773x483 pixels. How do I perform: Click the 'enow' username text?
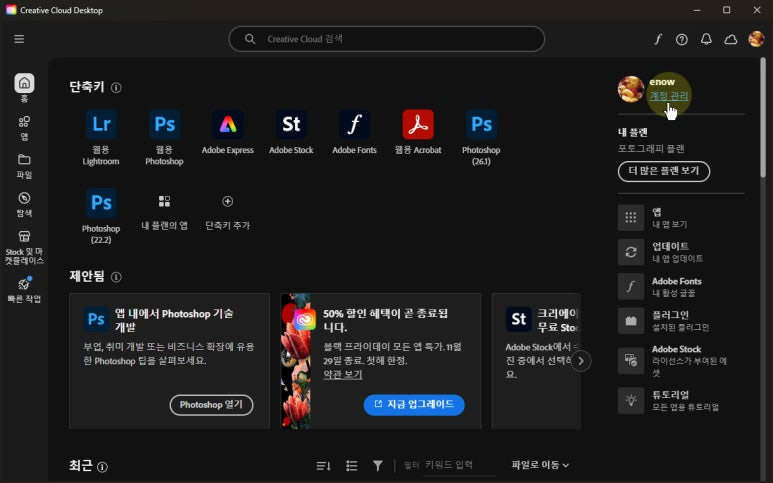pos(662,82)
